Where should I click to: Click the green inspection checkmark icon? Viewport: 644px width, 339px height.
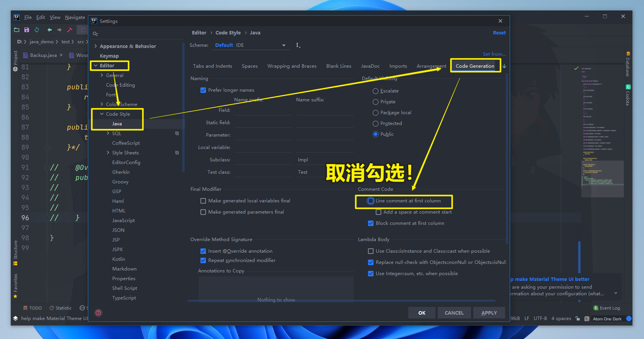(576, 68)
